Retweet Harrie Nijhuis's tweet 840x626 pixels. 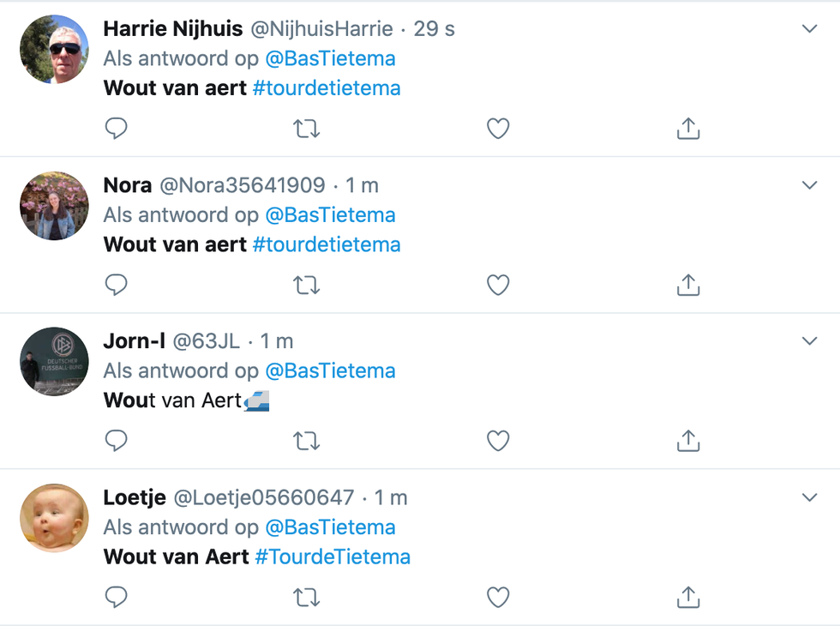(307, 129)
